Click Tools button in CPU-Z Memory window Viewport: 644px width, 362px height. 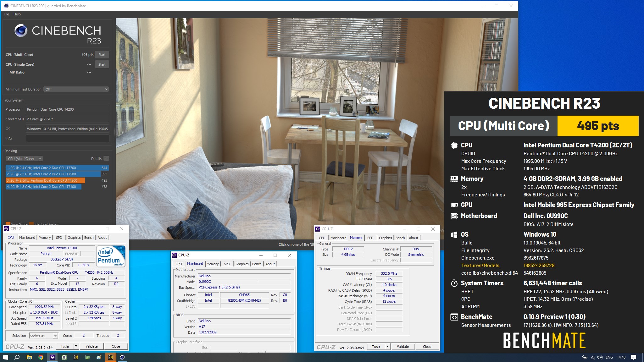pos(376,347)
